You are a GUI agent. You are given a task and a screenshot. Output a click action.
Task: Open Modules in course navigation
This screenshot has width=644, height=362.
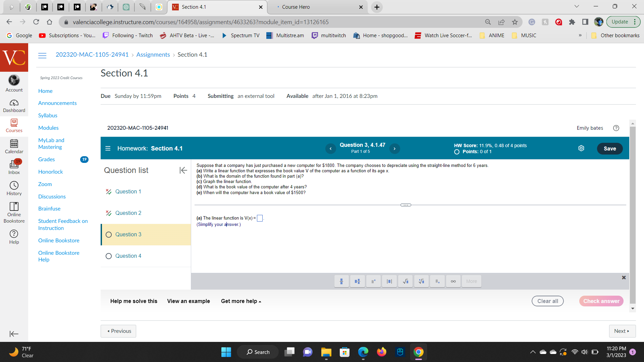click(x=48, y=128)
